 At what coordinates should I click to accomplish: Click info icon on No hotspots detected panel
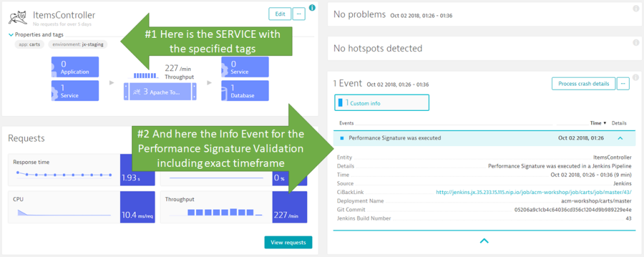(x=635, y=42)
